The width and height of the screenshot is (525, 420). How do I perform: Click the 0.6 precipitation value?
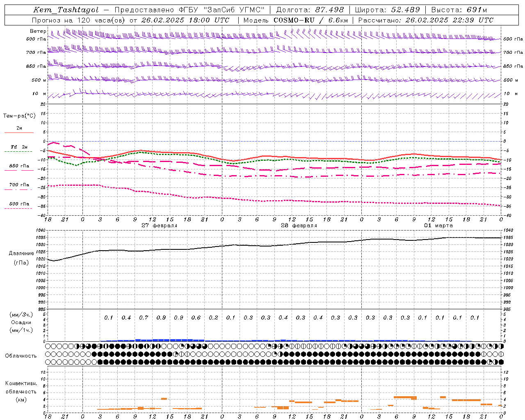coord(196,318)
